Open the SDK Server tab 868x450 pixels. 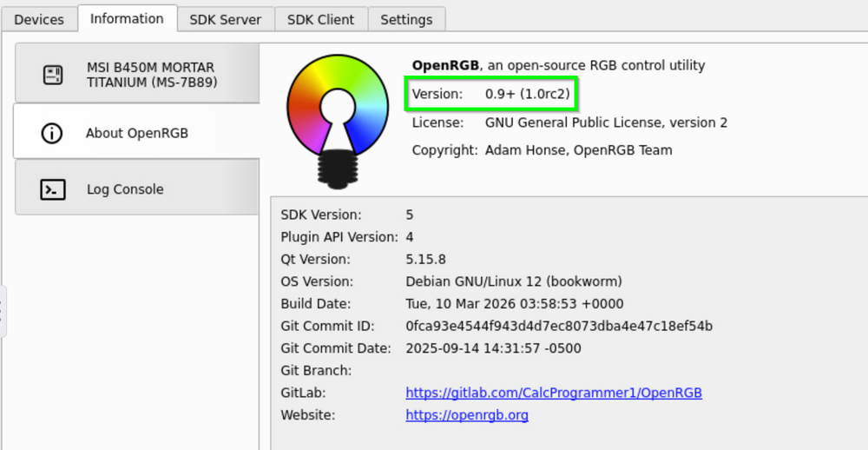tap(226, 19)
